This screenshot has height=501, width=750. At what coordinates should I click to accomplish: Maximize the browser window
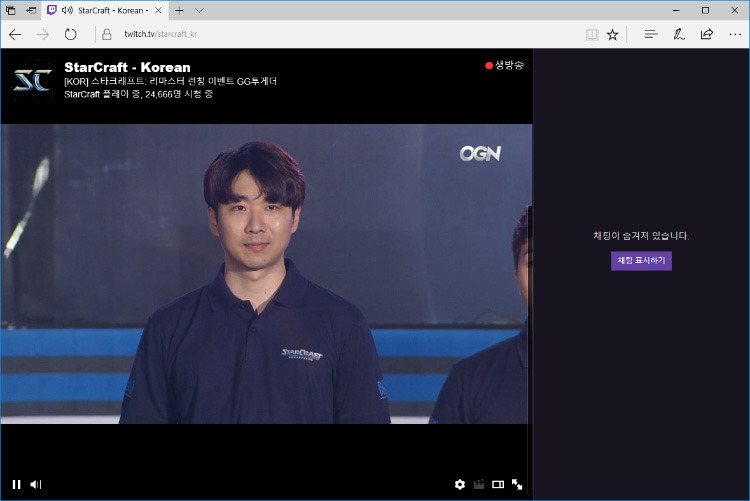(705, 10)
